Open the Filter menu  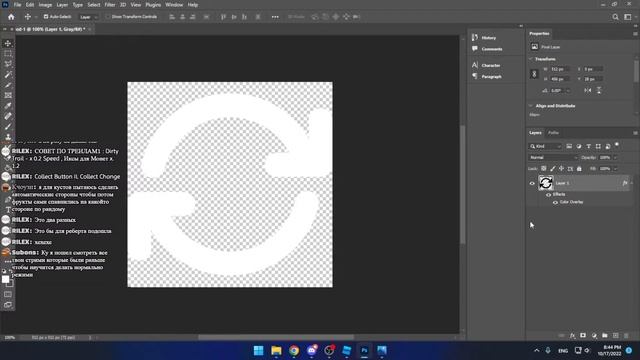pyautogui.click(x=110, y=5)
